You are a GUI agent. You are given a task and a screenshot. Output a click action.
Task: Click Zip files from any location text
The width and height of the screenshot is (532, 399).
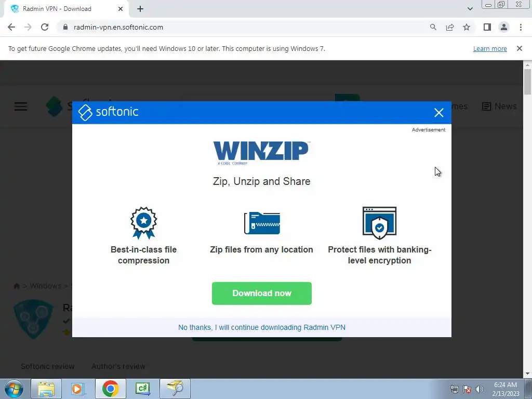[x=262, y=250]
